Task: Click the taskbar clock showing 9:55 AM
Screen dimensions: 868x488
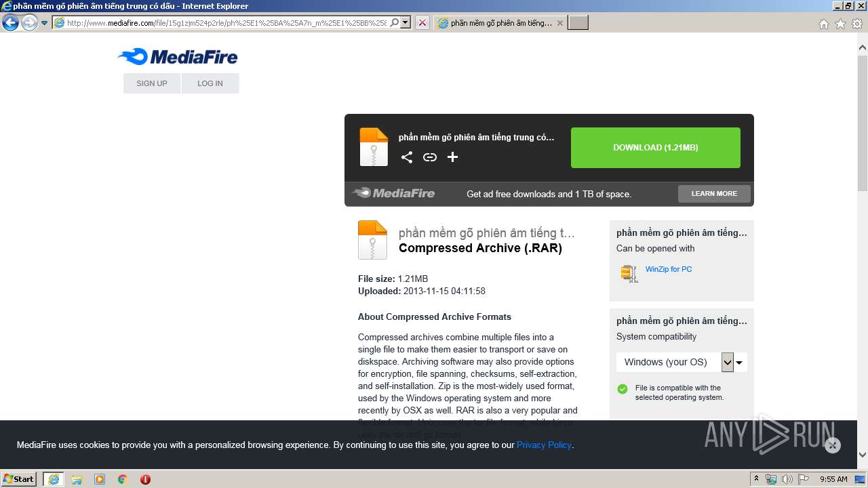Action: click(833, 479)
